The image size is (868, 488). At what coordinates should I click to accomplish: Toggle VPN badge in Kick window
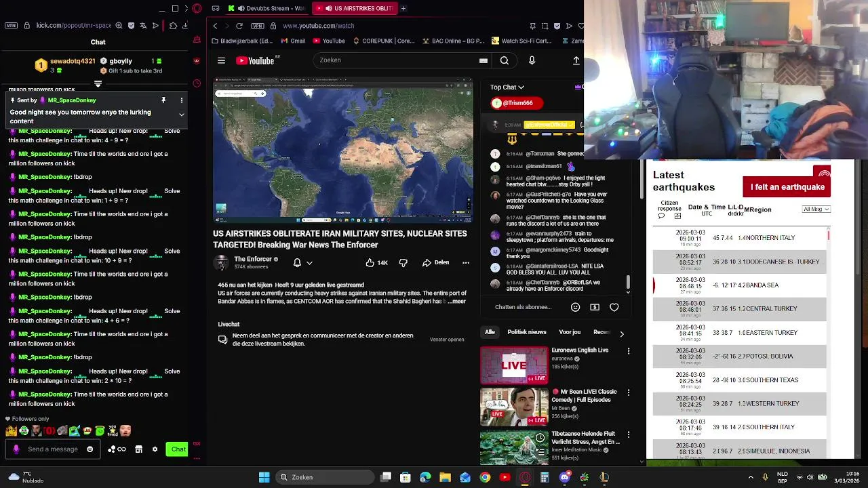click(x=10, y=26)
